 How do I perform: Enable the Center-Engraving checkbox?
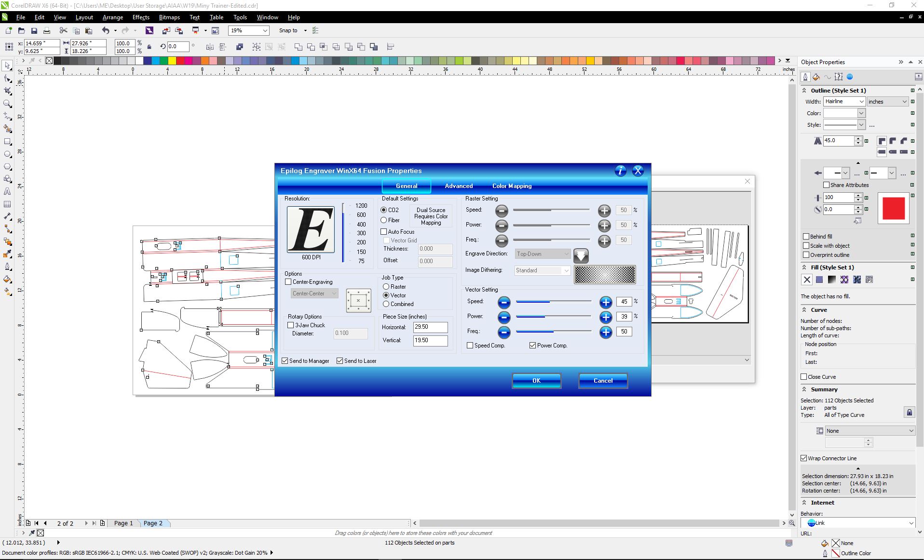[x=288, y=282]
